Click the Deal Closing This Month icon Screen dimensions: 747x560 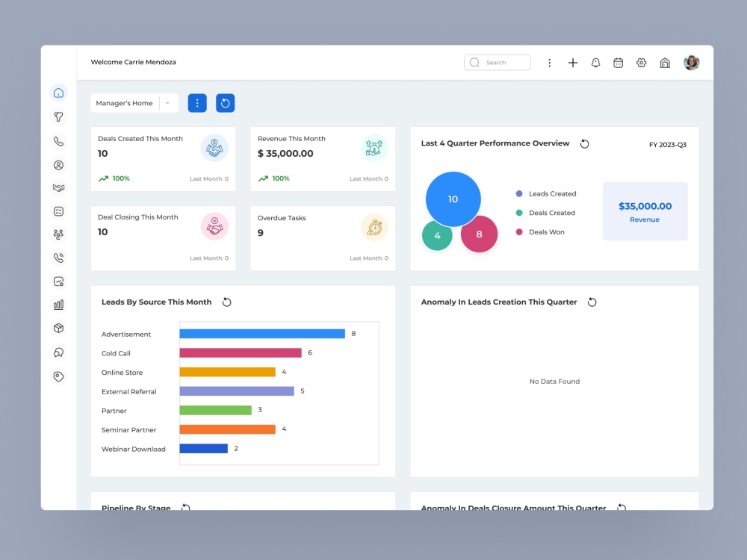(214, 226)
